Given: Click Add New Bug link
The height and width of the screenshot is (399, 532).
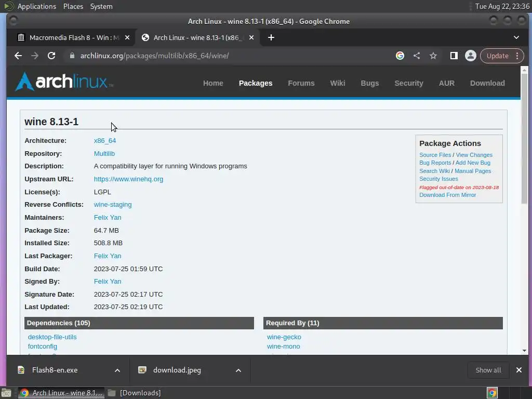Looking at the screenshot, I should (473, 163).
